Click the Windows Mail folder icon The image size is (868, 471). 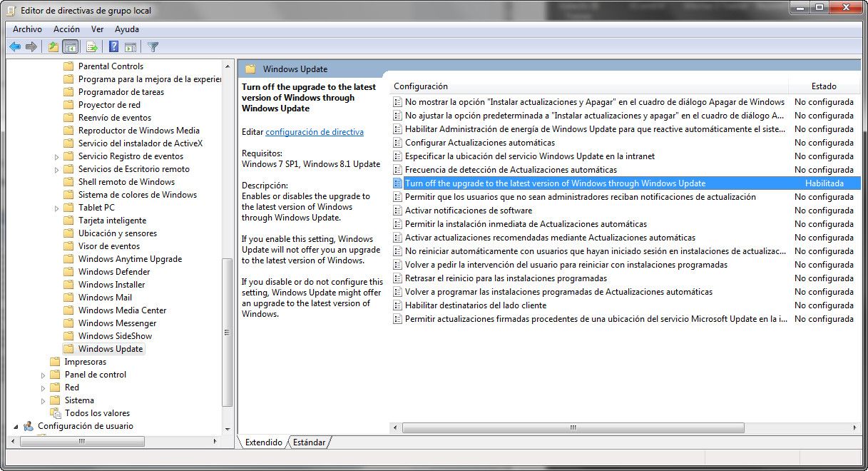68,298
